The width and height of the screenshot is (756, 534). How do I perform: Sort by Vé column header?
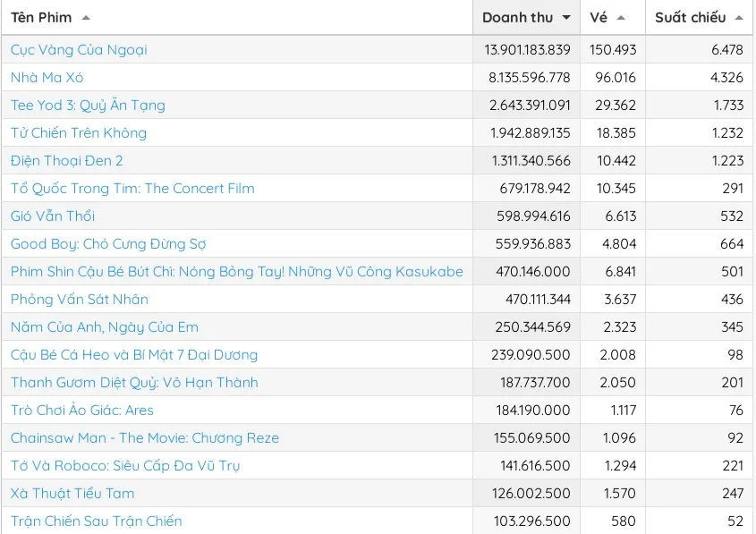pyautogui.click(x=599, y=18)
